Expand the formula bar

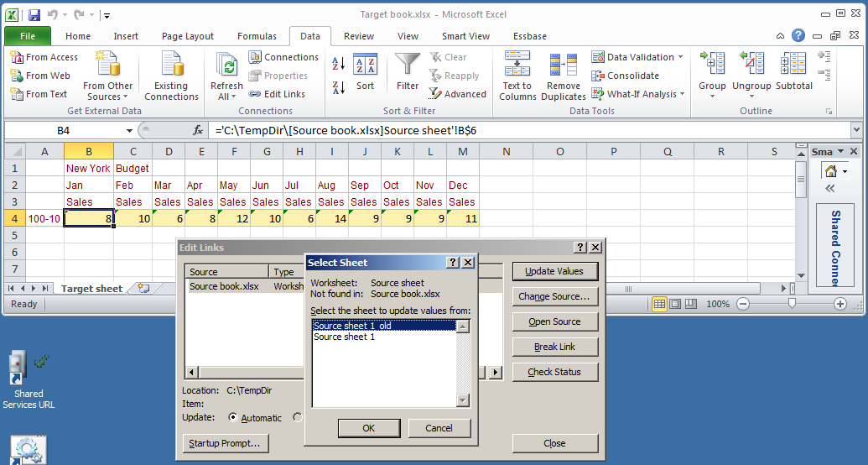(856, 130)
